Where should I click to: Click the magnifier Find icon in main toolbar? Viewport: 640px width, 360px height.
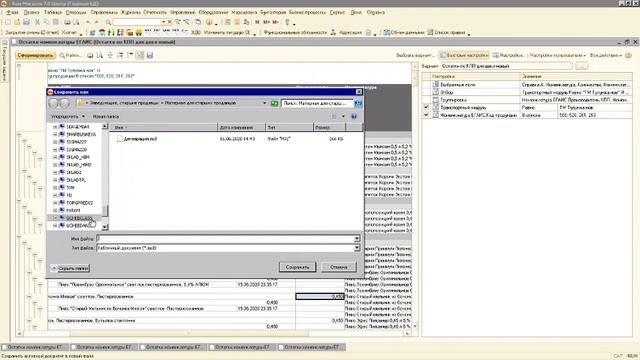(x=108, y=22)
